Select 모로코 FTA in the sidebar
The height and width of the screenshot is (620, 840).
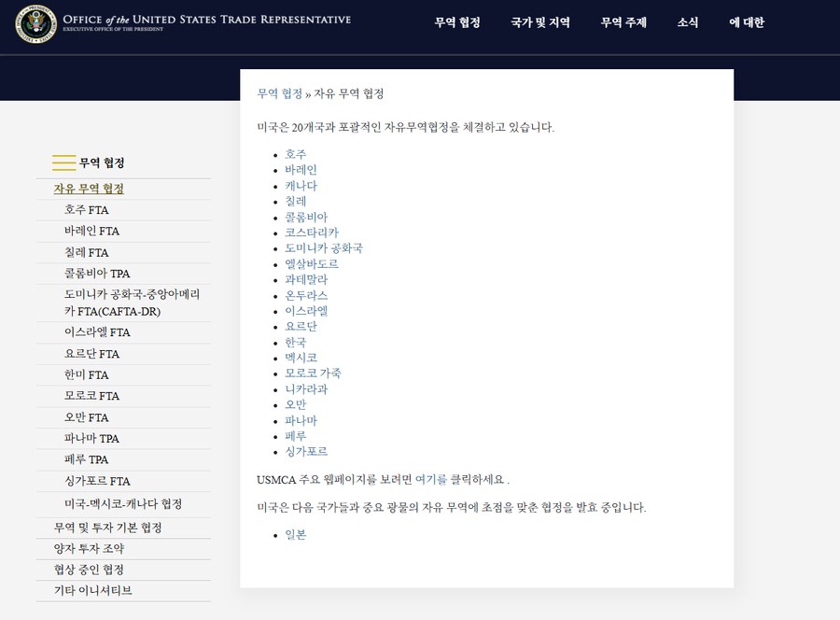point(91,396)
